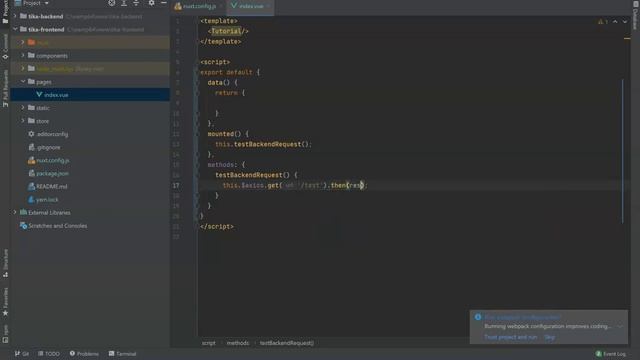Open package.json in project tree
This screenshot has height=360, width=640.
click(x=52, y=173)
